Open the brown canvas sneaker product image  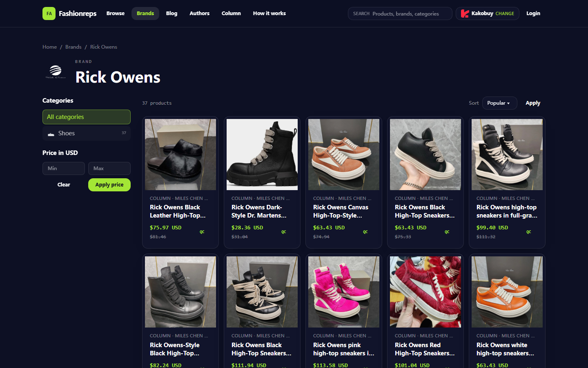pos(344,155)
